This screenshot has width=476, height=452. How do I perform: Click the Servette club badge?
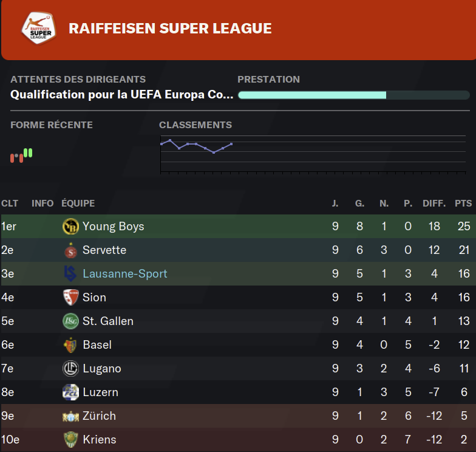point(70,250)
